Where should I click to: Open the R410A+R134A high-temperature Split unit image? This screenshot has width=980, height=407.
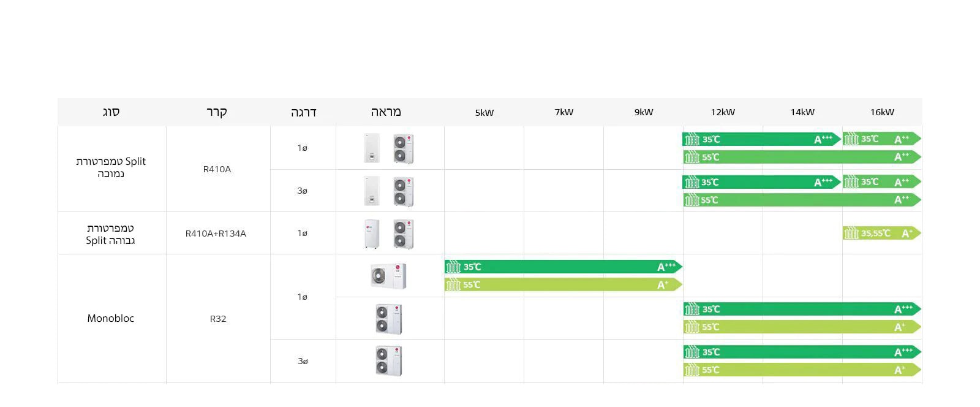pos(388,234)
